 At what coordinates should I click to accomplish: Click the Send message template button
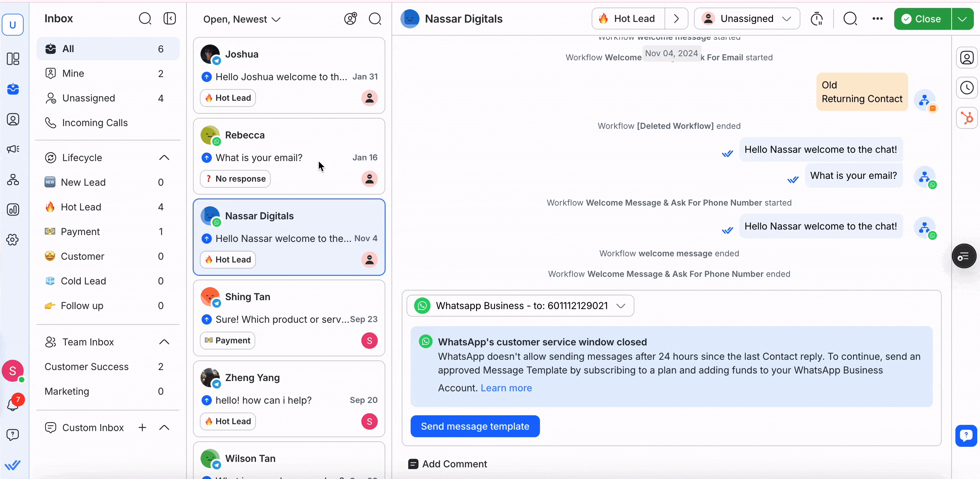(x=475, y=426)
